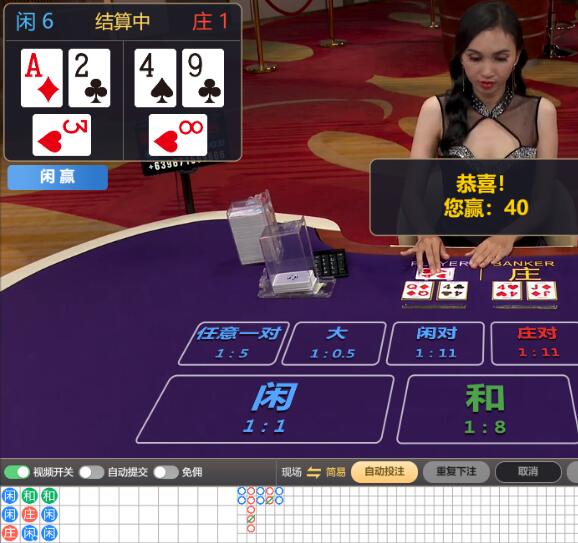Click the first 闲 bead road icon
This screenshot has height=543, width=578.
(x=10, y=496)
